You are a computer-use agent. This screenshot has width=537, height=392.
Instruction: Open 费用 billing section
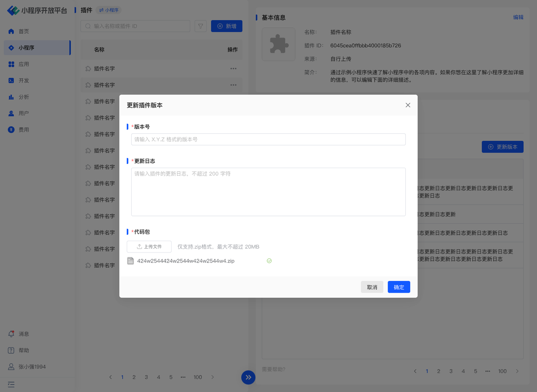point(23,130)
